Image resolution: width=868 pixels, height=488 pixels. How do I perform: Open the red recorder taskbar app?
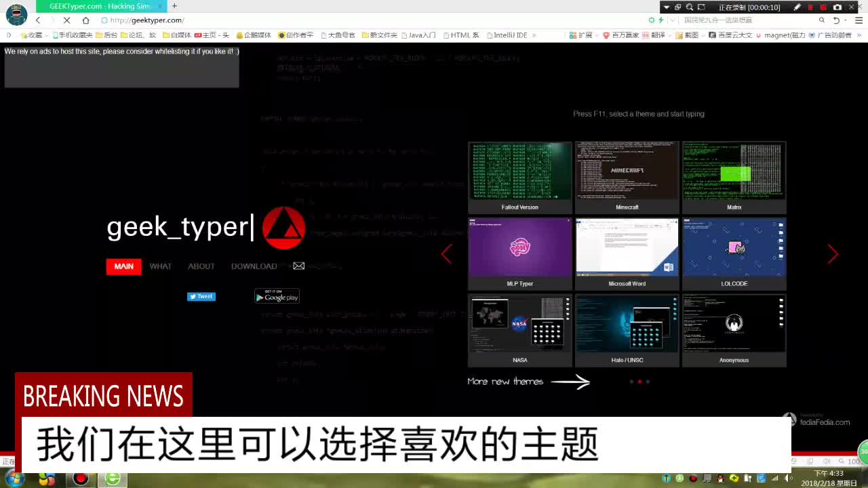click(x=81, y=479)
